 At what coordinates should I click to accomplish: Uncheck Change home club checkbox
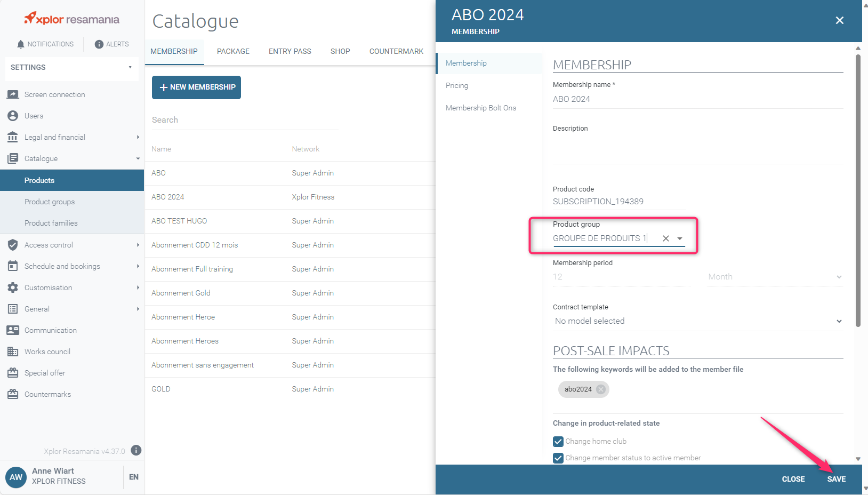click(x=558, y=442)
